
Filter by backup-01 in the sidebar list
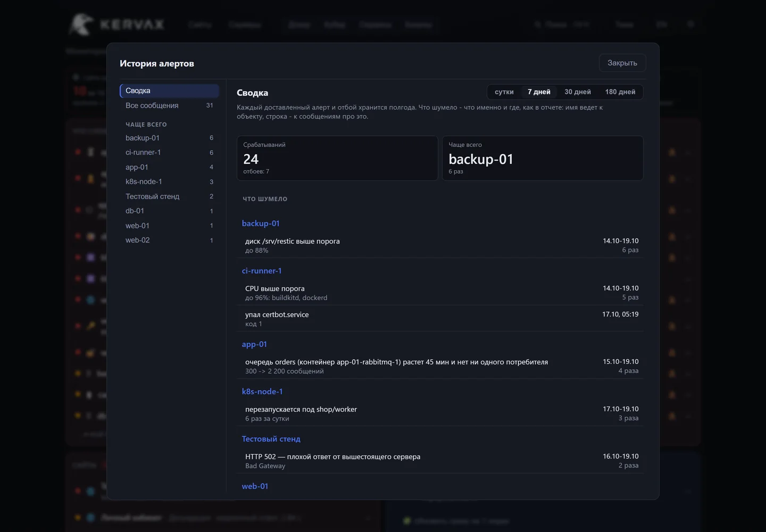(170, 138)
